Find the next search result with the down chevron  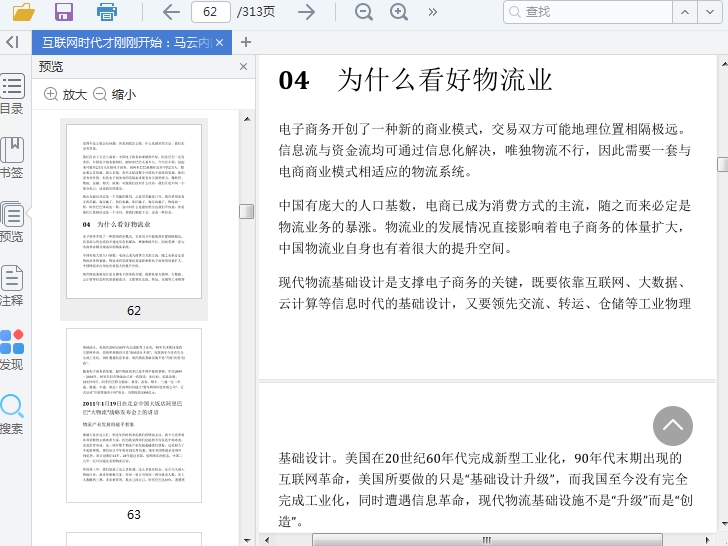click(x=710, y=12)
